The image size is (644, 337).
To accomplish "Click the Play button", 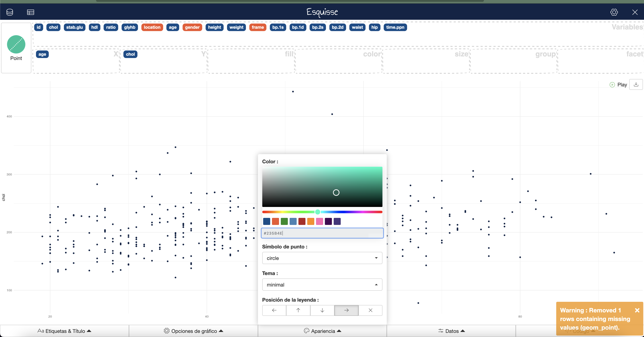I will point(618,85).
